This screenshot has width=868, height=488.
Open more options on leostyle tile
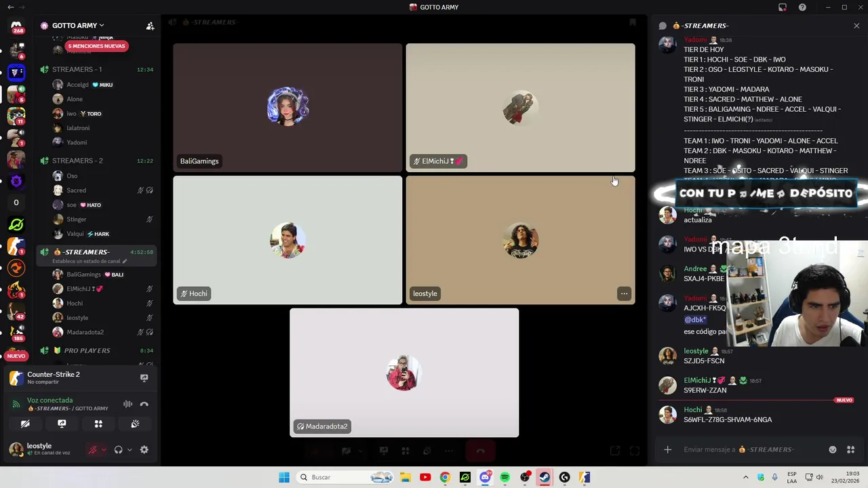point(624,293)
